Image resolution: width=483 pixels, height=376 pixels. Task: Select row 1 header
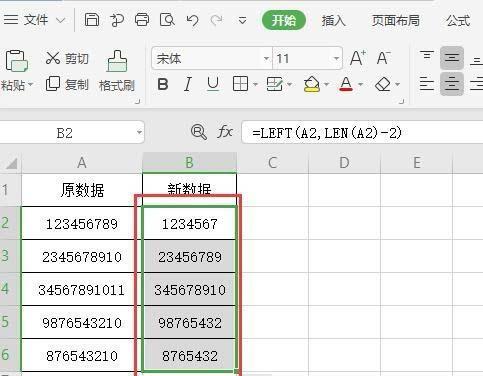pyautogui.click(x=10, y=190)
